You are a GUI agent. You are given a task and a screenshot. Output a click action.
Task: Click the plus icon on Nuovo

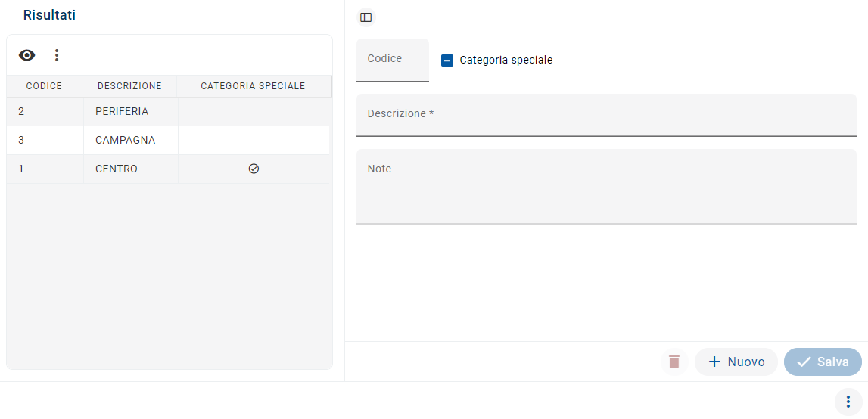[x=714, y=362]
